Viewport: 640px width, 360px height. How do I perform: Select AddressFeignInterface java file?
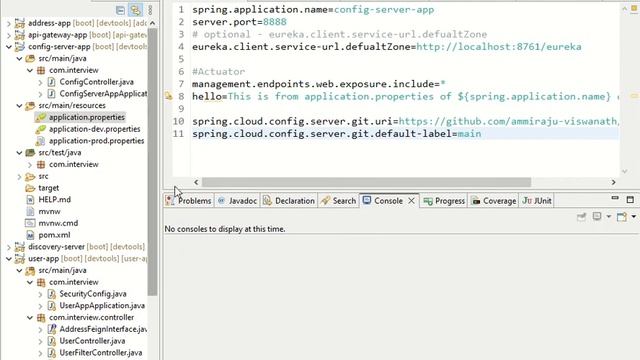coord(103,329)
